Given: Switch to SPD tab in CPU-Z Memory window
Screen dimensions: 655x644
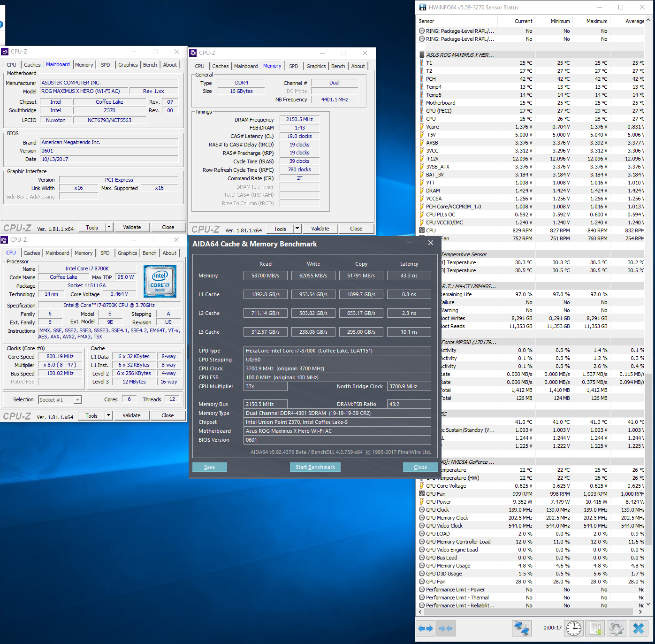Looking at the screenshot, I should click(x=294, y=66).
